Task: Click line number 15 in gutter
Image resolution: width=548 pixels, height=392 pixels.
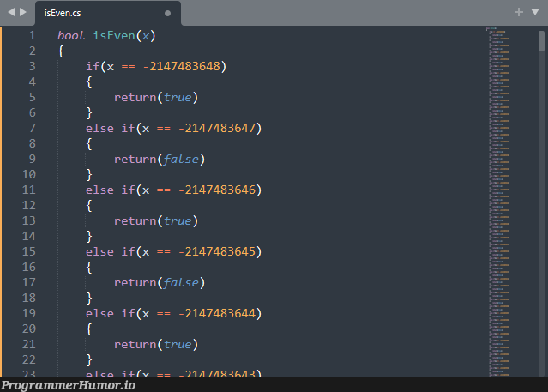Action: [x=29, y=251]
